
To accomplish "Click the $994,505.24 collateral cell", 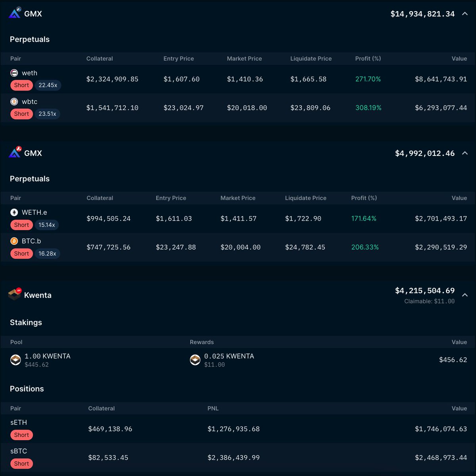I will click(109, 218).
